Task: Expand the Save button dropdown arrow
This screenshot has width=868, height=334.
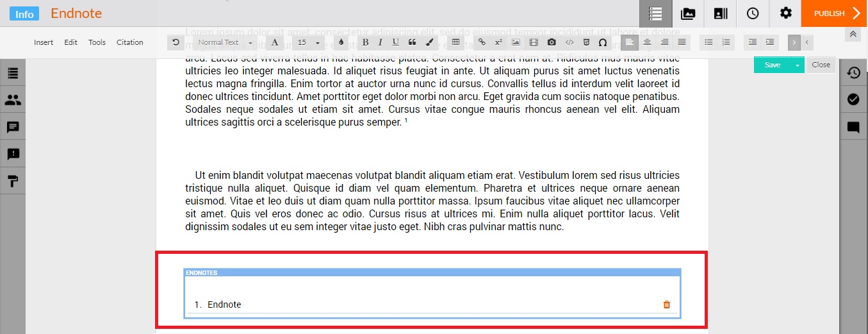Action: point(798,65)
